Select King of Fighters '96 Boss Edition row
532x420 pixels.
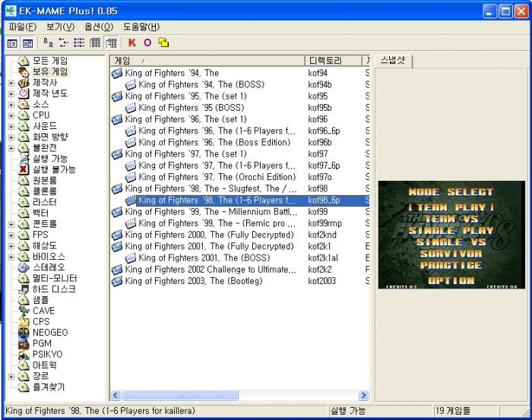click(214, 142)
